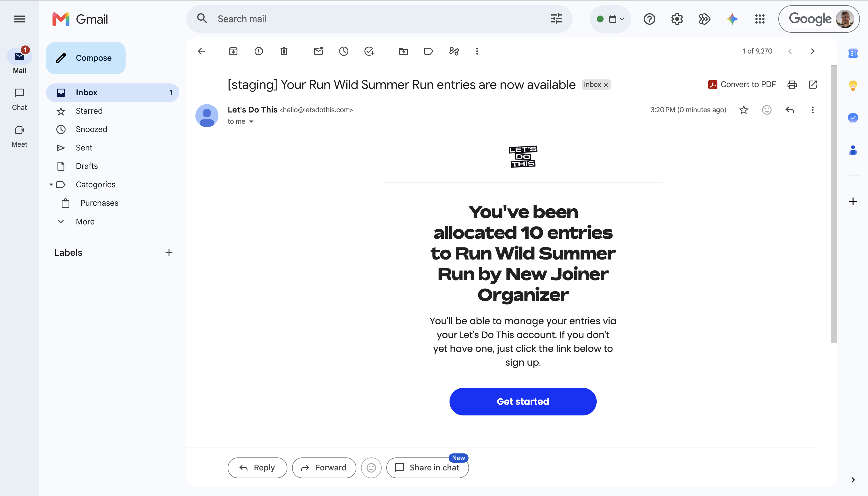The width and height of the screenshot is (868, 496).
Task: Switch to the Chat section
Action: pyautogui.click(x=19, y=99)
